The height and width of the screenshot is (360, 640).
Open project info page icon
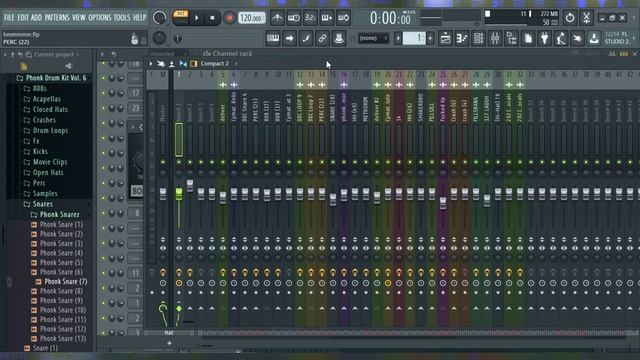click(x=528, y=38)
